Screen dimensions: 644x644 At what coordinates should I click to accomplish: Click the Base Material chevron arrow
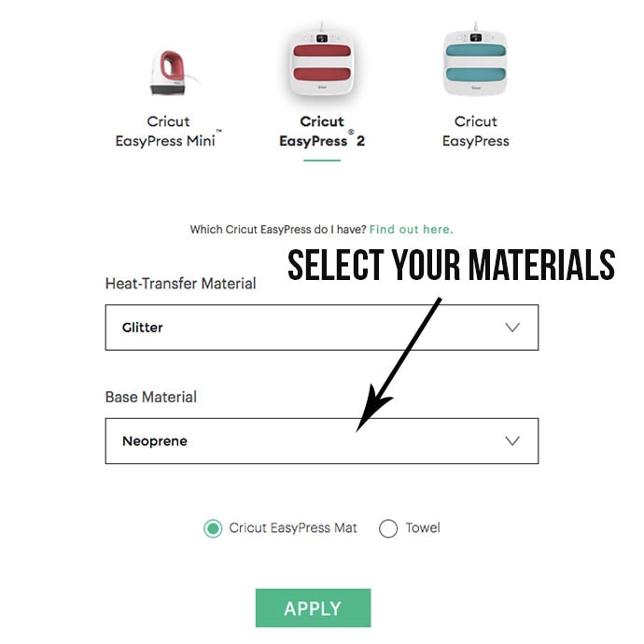click(512, 441)
